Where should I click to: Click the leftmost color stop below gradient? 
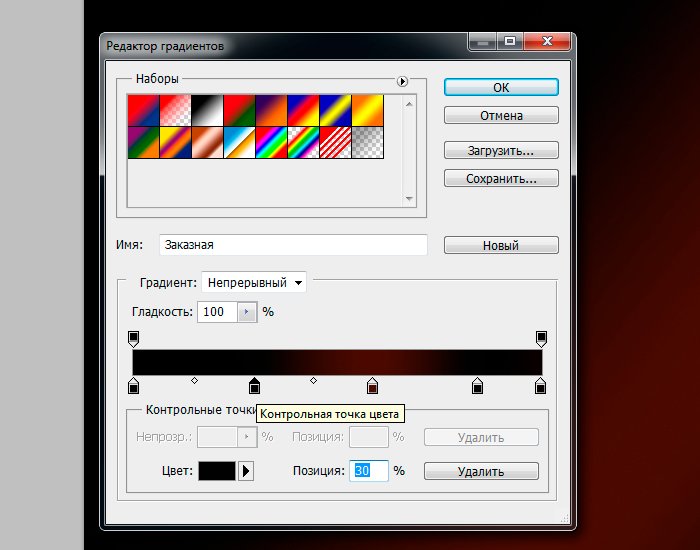[134, 386]
